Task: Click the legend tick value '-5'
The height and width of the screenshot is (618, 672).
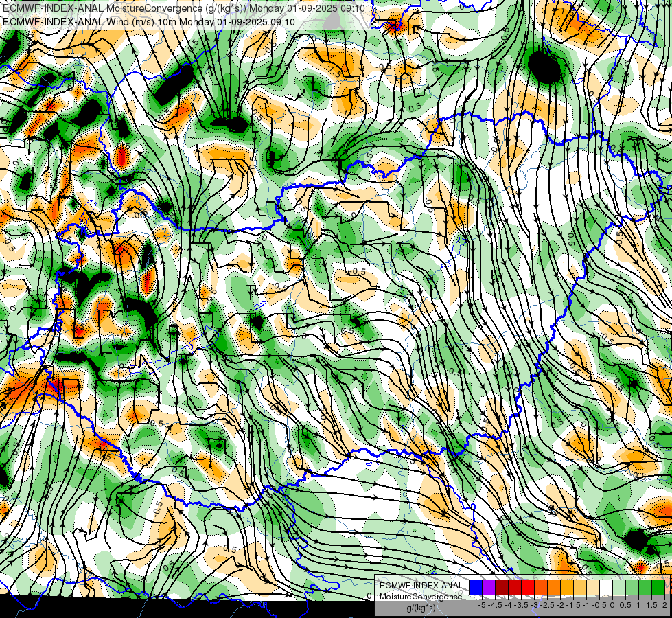Action: coord(482,605)
